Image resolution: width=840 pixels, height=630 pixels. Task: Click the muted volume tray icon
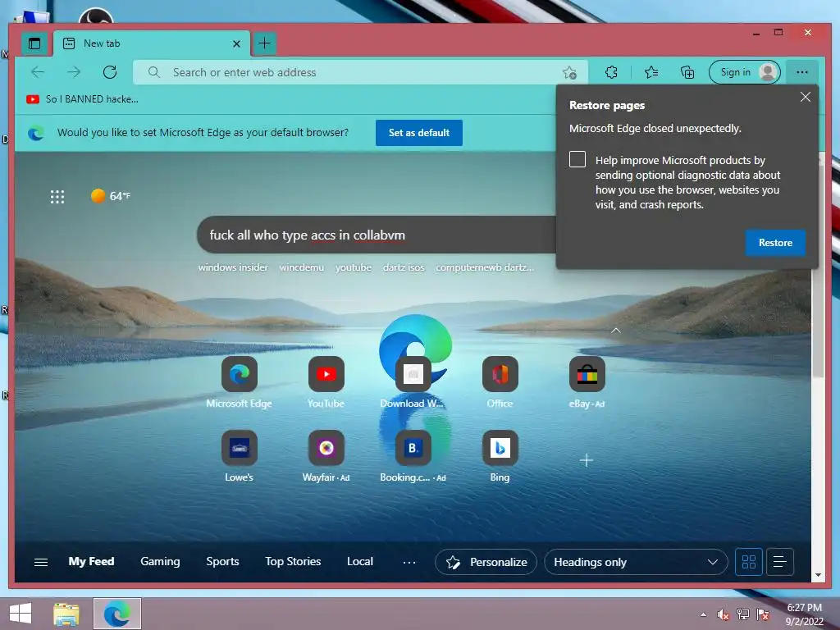click(724, 615)
